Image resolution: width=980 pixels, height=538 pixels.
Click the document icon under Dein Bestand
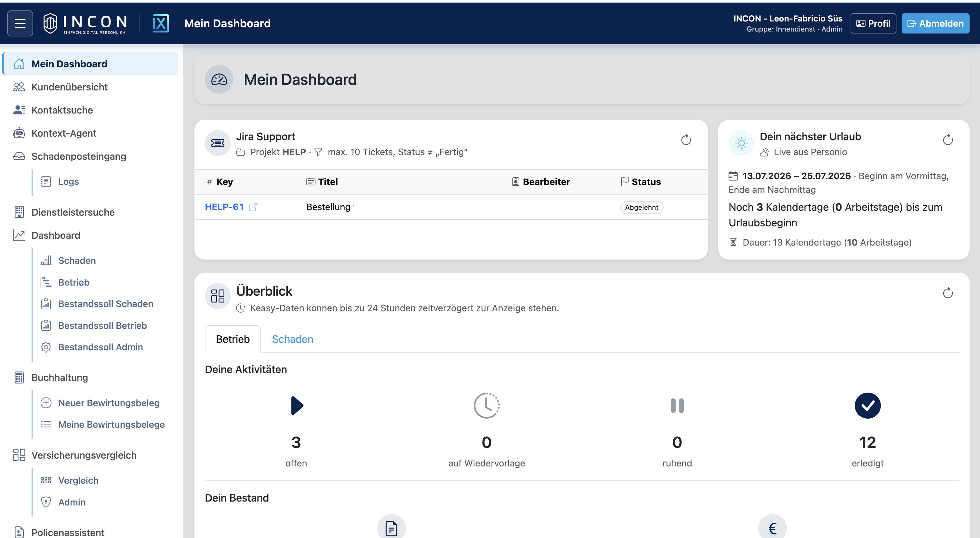coord(391,527)
